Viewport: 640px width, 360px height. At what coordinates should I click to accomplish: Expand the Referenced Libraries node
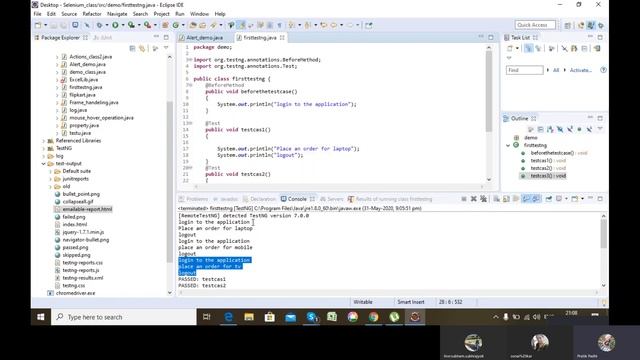[44, 141]
